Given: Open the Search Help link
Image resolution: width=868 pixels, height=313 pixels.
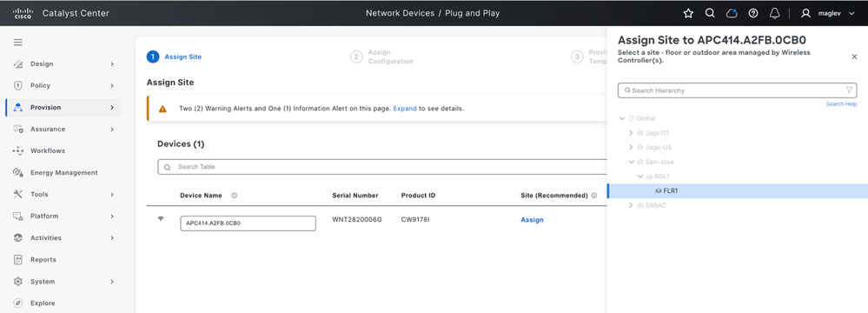Looking at the screenshot, I should [x=841, y=104].
